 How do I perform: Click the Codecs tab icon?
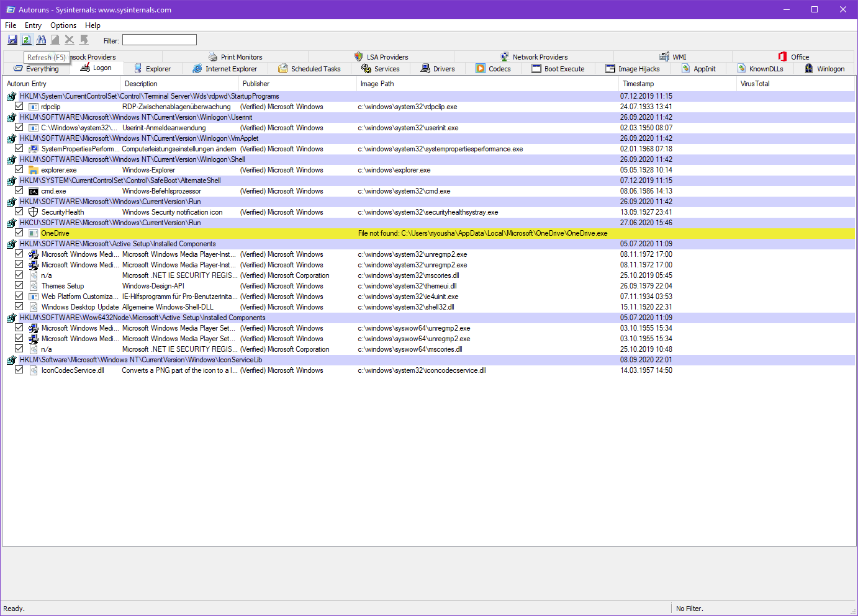coord(481,68)
